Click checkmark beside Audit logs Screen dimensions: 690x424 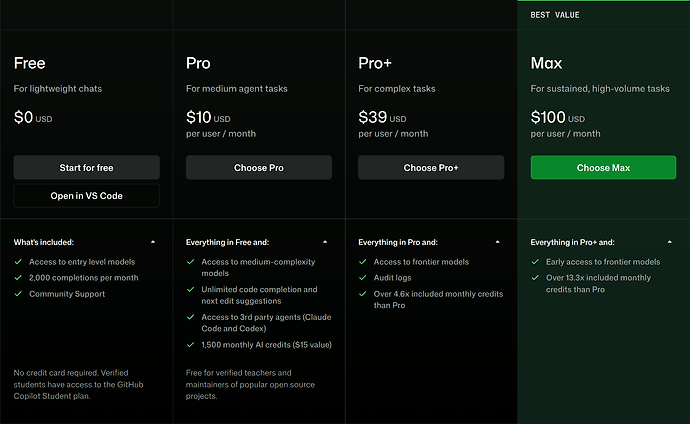click(x=363, y=278)
